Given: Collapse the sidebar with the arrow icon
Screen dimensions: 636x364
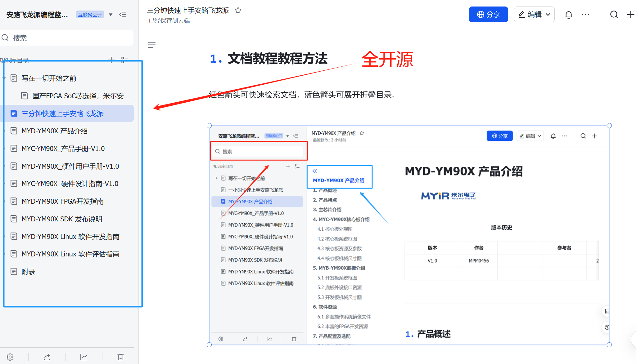Looking at the screenshot, I should [123, 14].
